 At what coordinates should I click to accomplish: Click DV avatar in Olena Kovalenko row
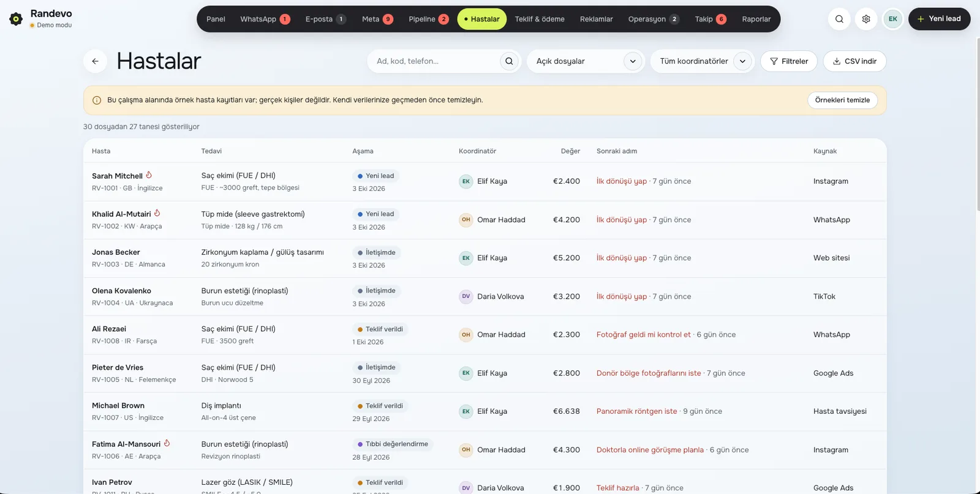[466, 296]
